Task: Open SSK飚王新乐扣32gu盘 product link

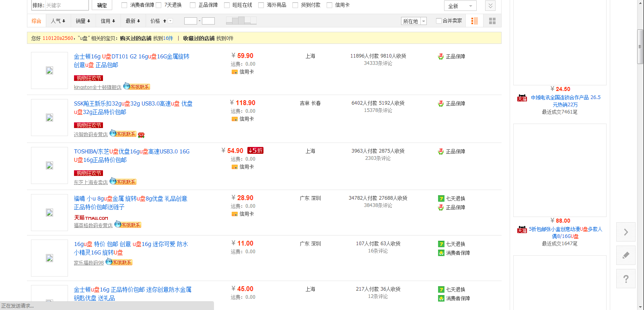Action: click(133, 108)
